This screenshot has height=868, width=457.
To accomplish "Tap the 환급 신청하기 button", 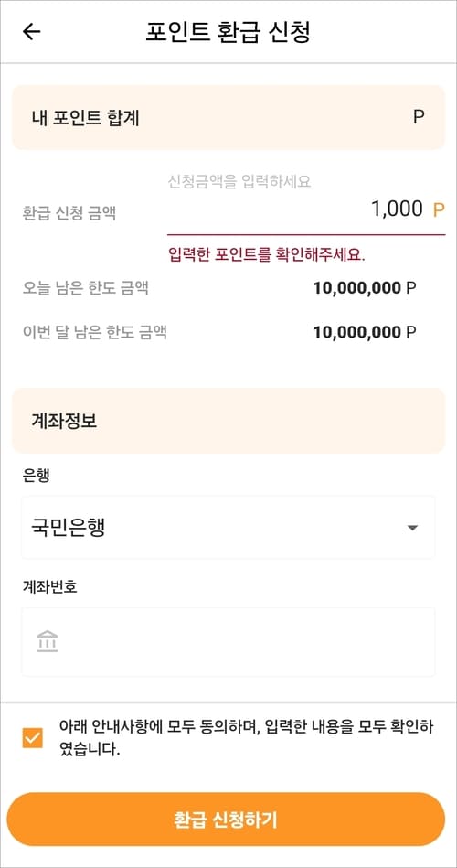I will coord(226,820).
